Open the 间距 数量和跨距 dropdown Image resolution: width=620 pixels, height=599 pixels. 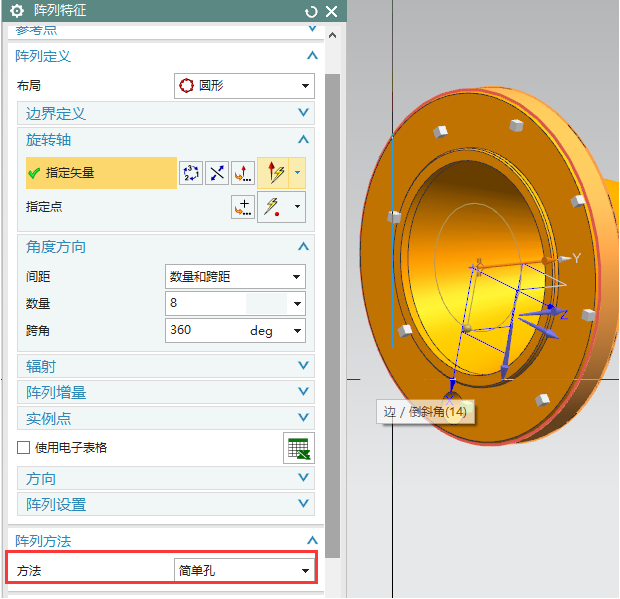pos(235,276)
